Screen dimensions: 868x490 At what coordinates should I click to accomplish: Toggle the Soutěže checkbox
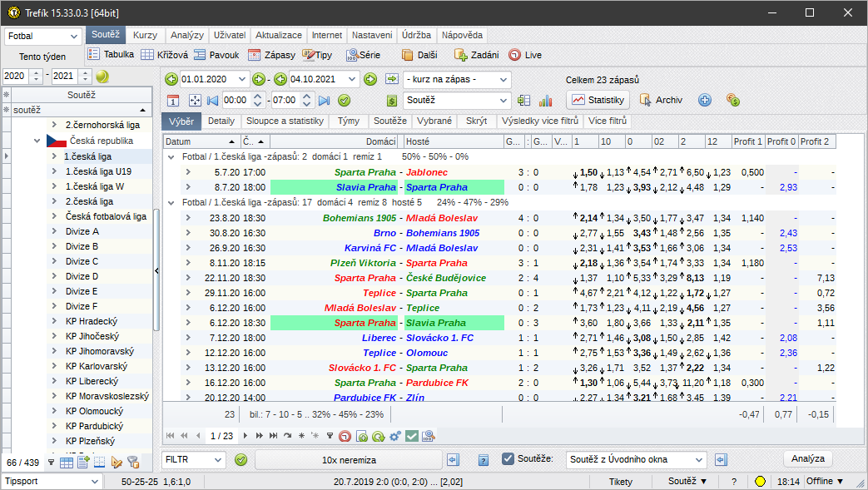click(508, 458)
